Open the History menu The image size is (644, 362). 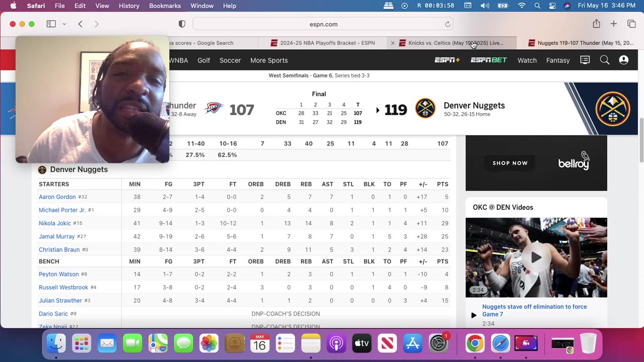pos(129,6)
